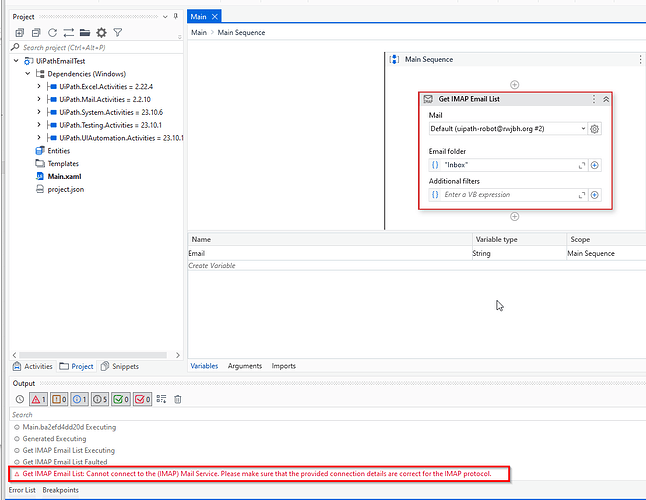The width and height of the screenshot is (646, 500).
Task: Search project input field
Action: [x=96, y=47]
